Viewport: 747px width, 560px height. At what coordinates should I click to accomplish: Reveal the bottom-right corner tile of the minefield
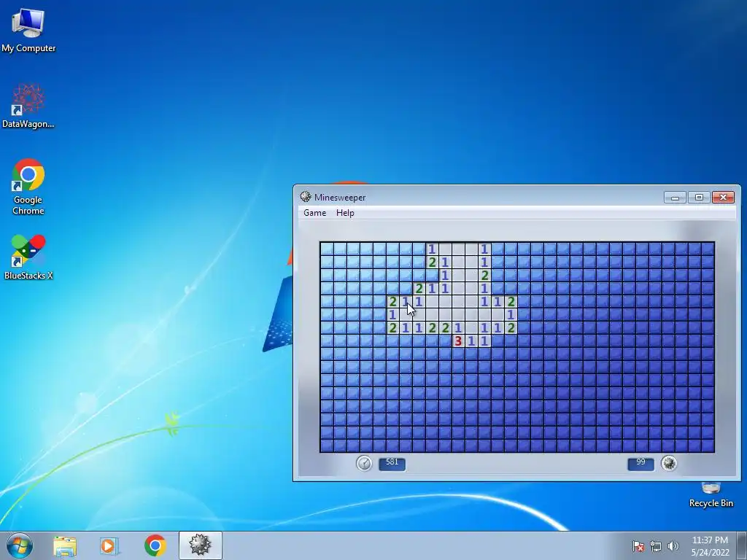click(x=708, y=446)
